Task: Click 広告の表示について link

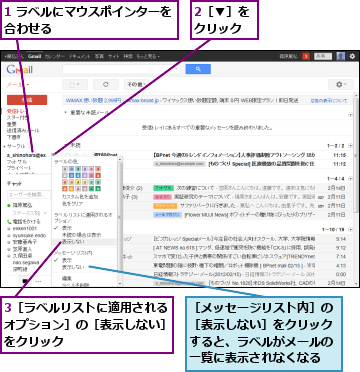Action: pos(329,100)
